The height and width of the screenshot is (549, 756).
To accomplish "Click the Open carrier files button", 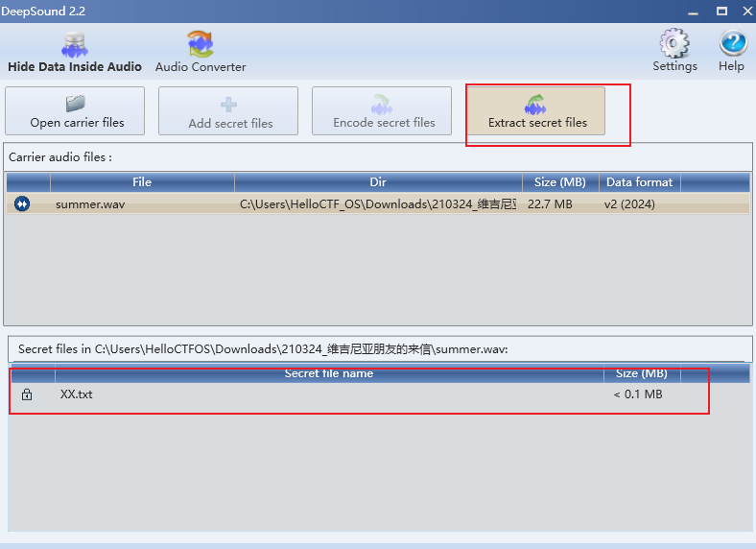I will click(75, 111).
